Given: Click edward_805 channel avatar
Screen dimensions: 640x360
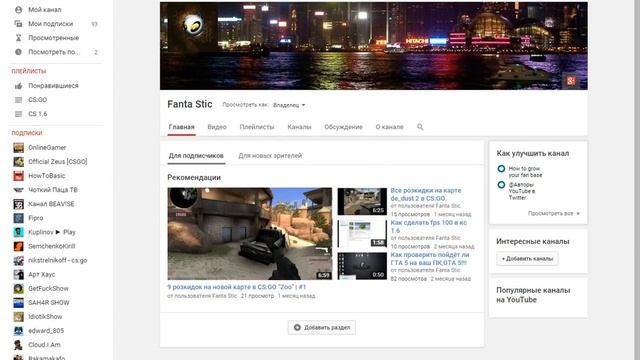Looking at the screenshot, I should [x=18, y=331].
